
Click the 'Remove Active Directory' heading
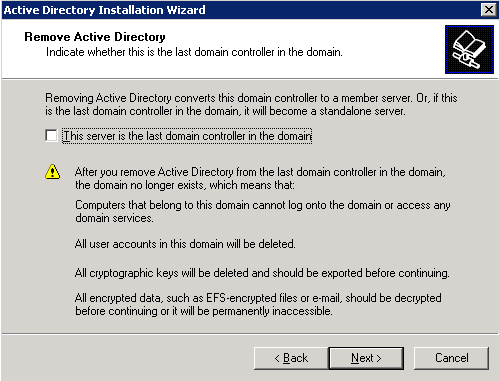[x=95, y=37]
